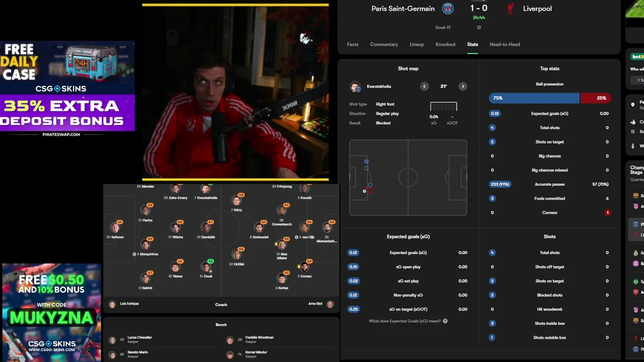Click Doué's green 7.6 rating badge
The image size is (644, 362).
tap(210, 261)
